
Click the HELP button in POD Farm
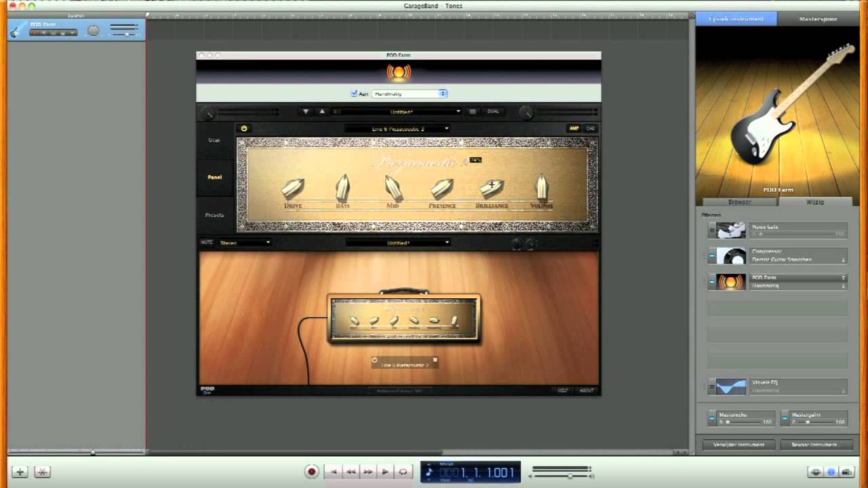(x=562, y=390)
